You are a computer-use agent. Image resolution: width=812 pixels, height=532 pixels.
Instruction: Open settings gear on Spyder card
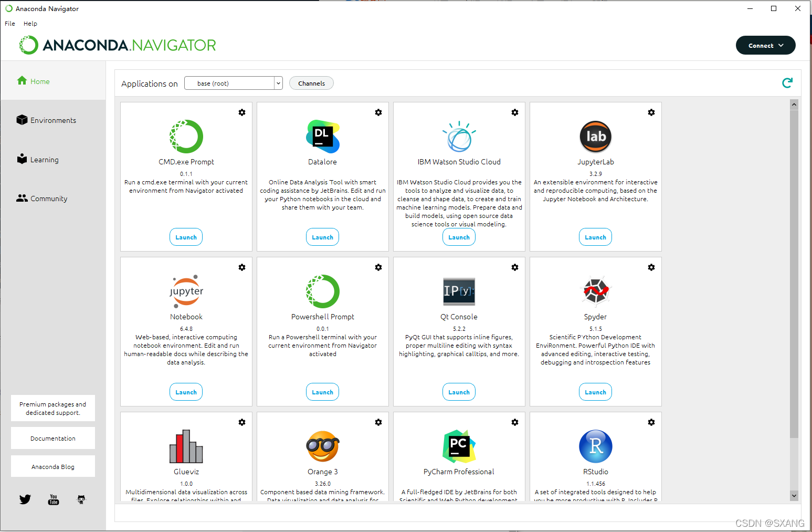coord(651,267)
